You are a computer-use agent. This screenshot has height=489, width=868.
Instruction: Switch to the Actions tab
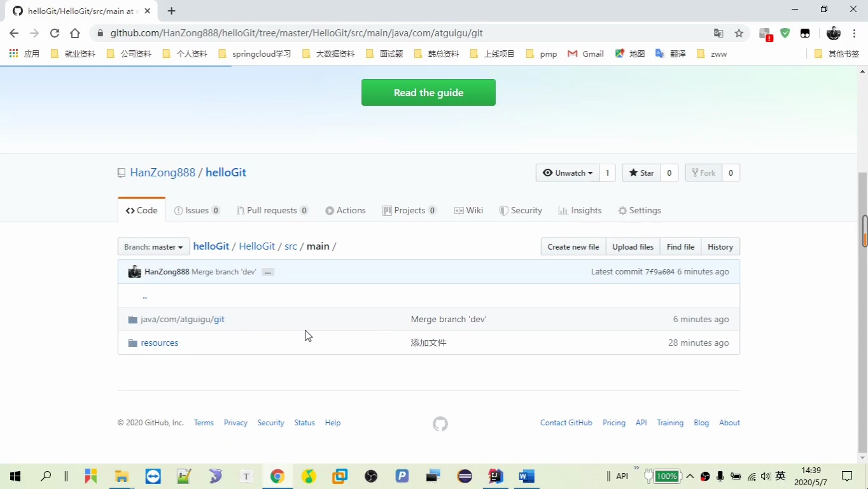coord(346,211)
